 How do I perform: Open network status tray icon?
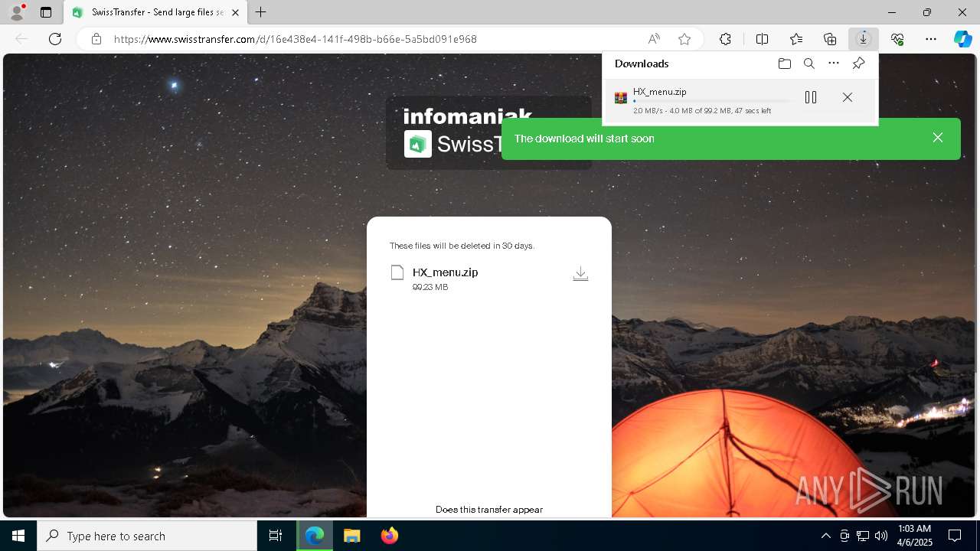coord(863,536)
